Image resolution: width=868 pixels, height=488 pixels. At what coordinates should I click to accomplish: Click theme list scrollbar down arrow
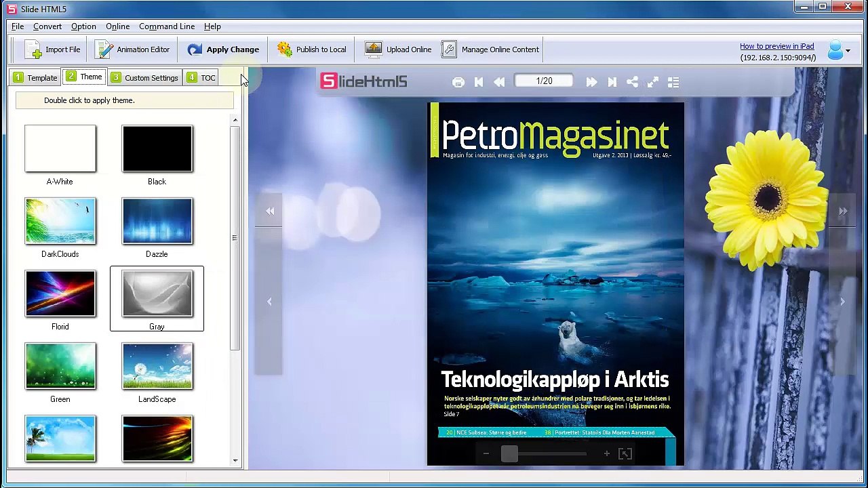(x=235, y=461)
